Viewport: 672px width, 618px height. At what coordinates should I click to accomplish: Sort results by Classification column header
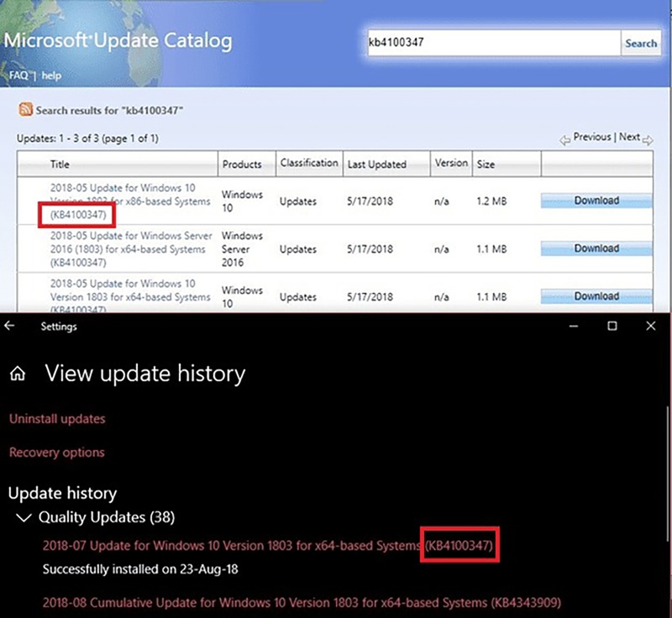click(309, 163)
